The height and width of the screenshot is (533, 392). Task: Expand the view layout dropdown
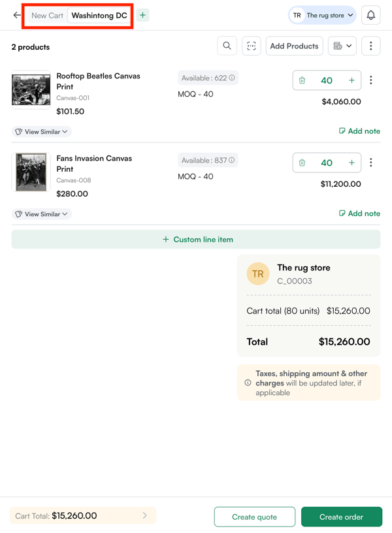tap(342, 46)
